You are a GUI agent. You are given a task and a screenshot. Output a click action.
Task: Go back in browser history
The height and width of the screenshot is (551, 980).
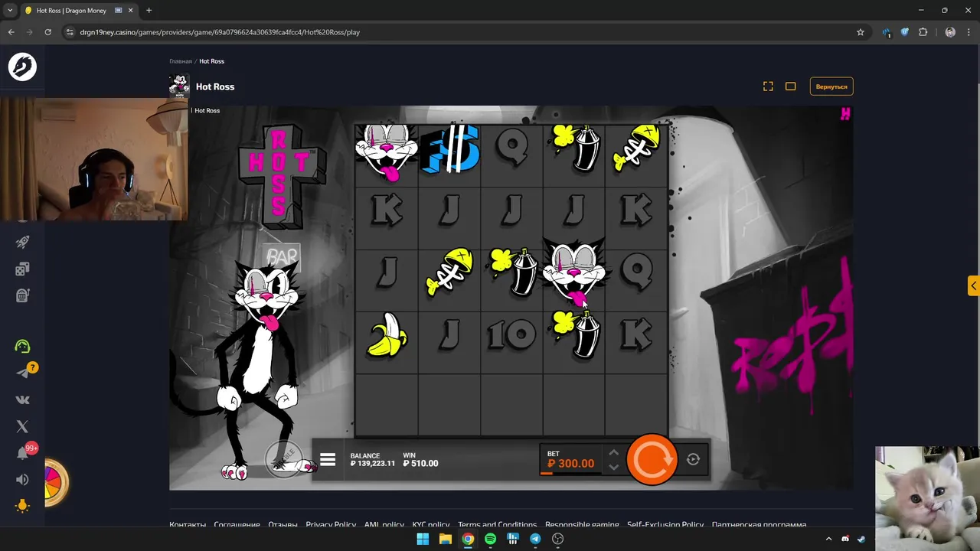[x=11, y=32]
